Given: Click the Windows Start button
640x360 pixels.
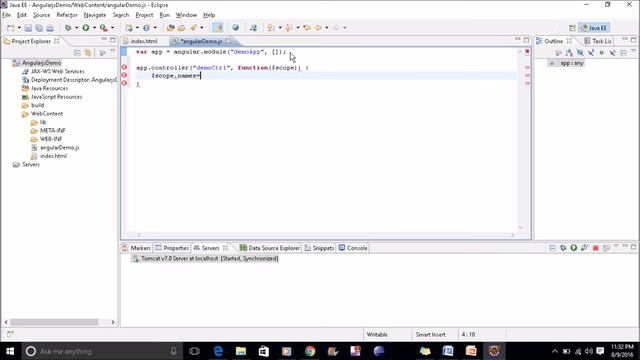Looking at the screenshot, I should [x=10, y=351].
